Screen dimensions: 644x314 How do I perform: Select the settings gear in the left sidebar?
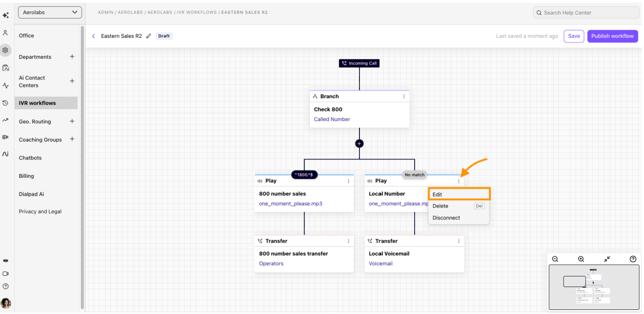tap(5, 50)
